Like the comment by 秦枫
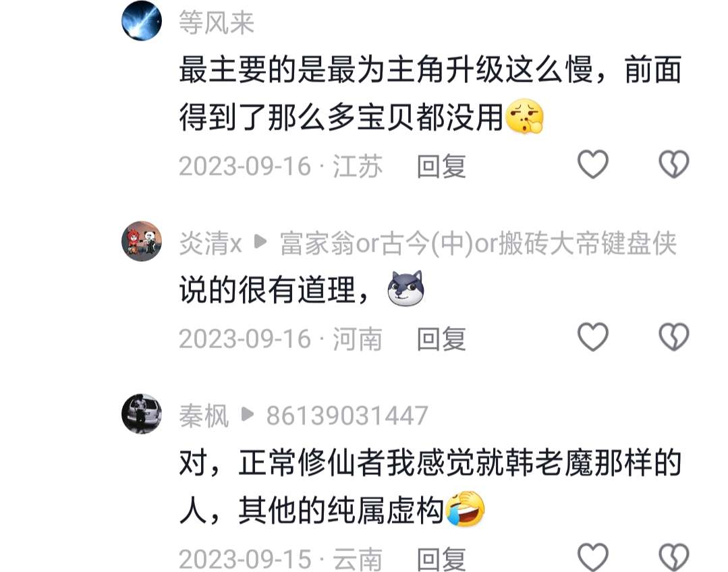Screen dimensions: 728x572 point(593,556)
